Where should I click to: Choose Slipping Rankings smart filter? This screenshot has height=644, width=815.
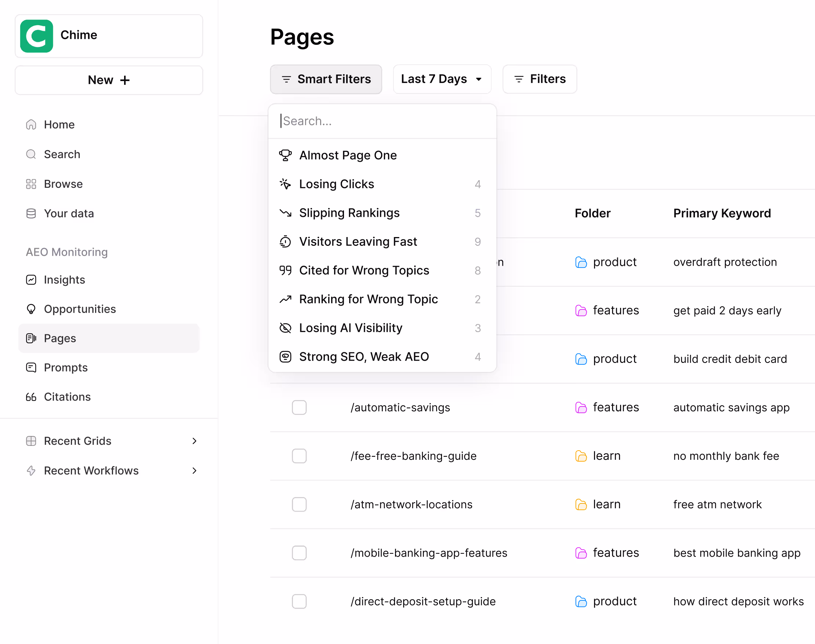[x=349, y=213]
